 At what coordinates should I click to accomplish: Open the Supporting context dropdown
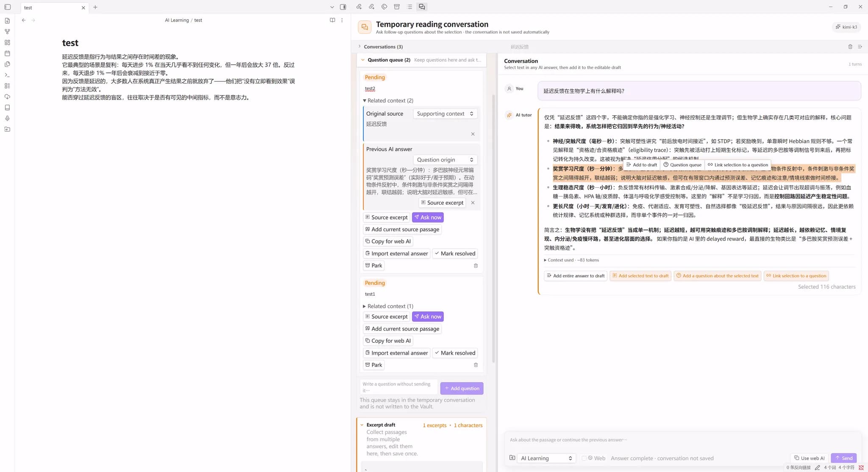point(445,114)
